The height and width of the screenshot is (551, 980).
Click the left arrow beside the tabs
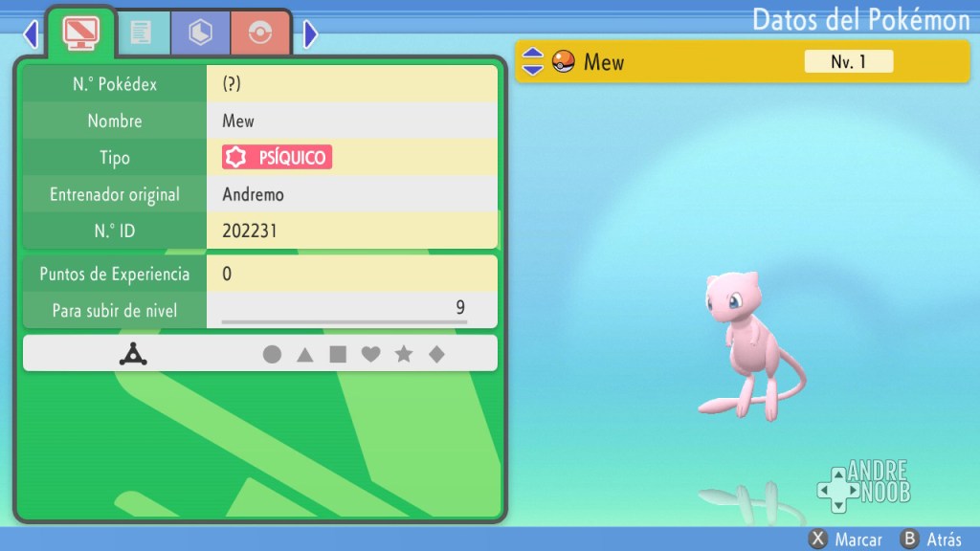pyautogui.click(x=31, y=35)
